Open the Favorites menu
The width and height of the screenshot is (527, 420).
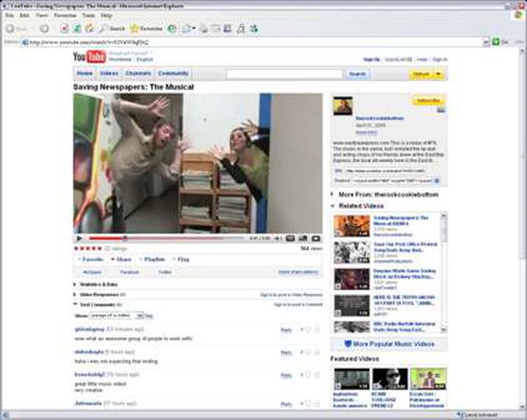65,16
